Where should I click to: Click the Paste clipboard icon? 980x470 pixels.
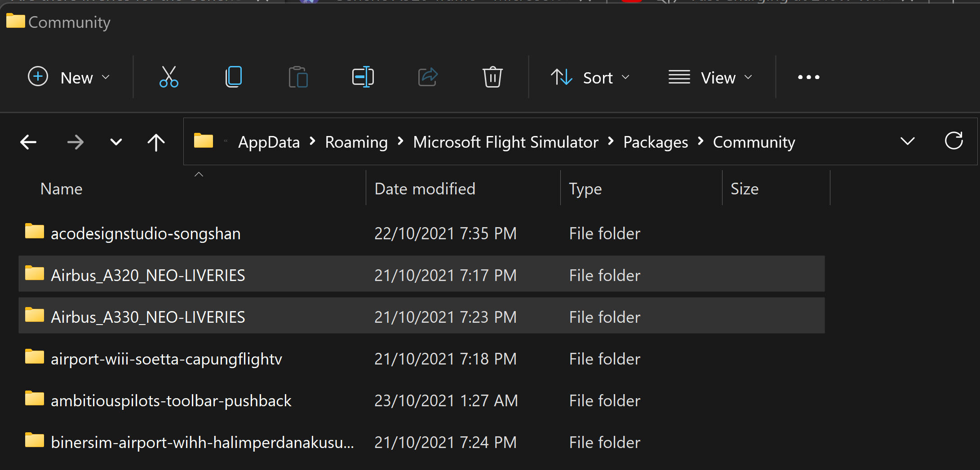(x=298, y=77)
